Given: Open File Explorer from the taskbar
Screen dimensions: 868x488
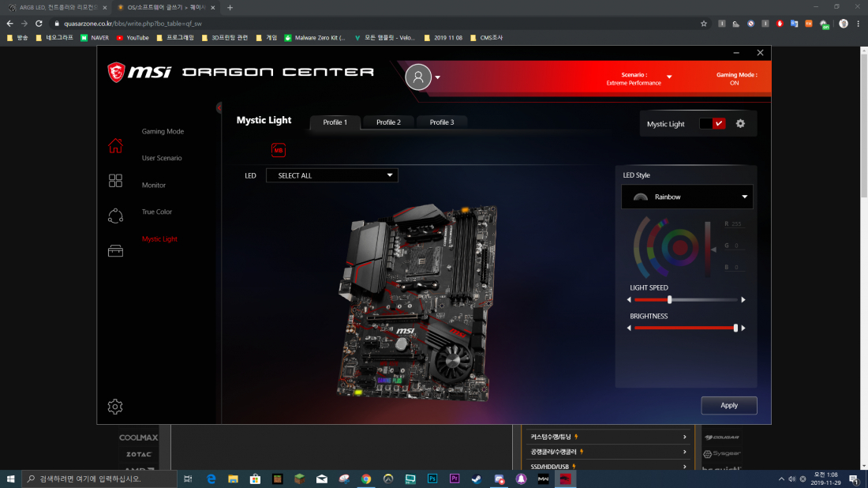Looking at the screenshot, I should 233,479.
